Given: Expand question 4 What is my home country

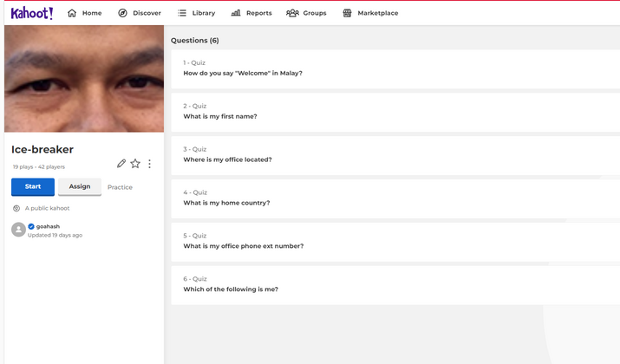Looking at the screenshot, I should (395, 198).
